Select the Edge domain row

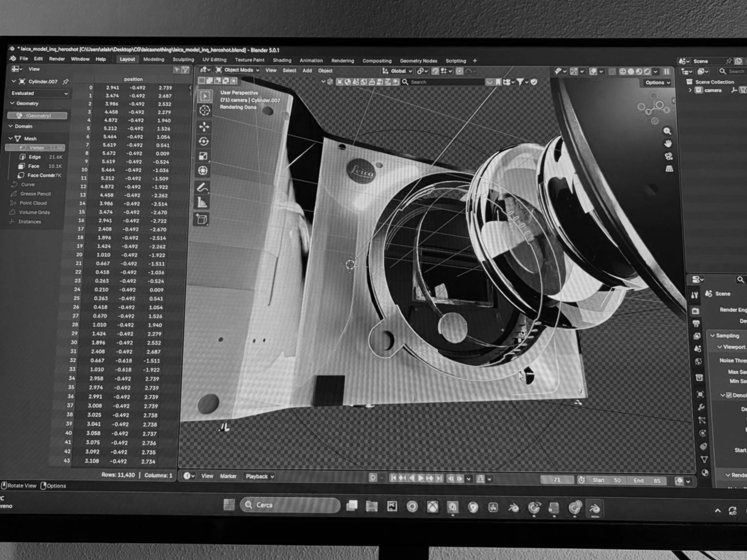point(35,157)
